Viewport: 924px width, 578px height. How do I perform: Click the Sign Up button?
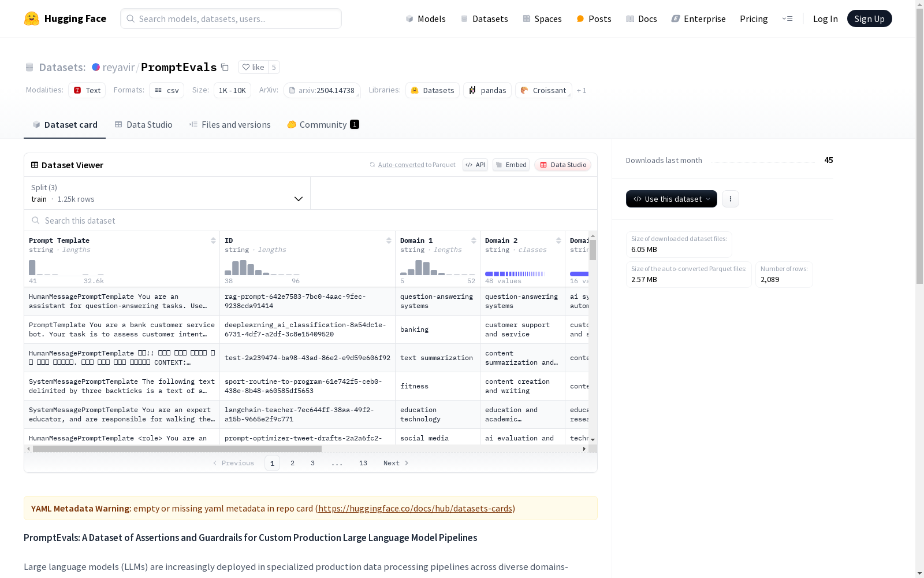click(869, 18)
